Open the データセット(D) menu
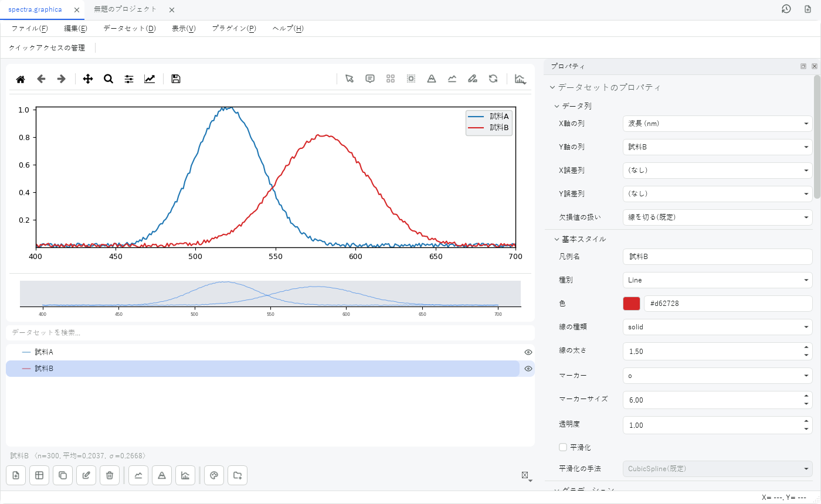Screen dimensions: 821x504 pos(130,28)
